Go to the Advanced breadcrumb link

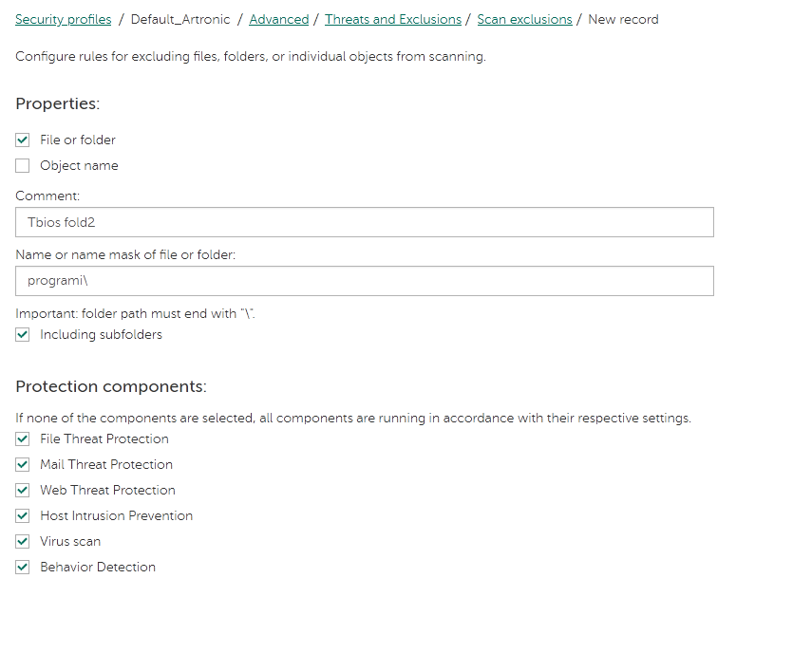[x=278, y=20]
